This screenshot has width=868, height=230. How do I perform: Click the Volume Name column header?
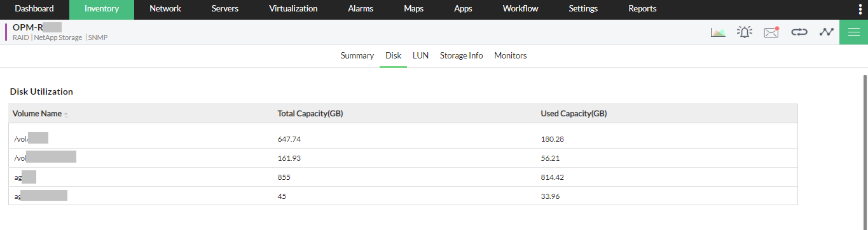(x=37, y=114)
